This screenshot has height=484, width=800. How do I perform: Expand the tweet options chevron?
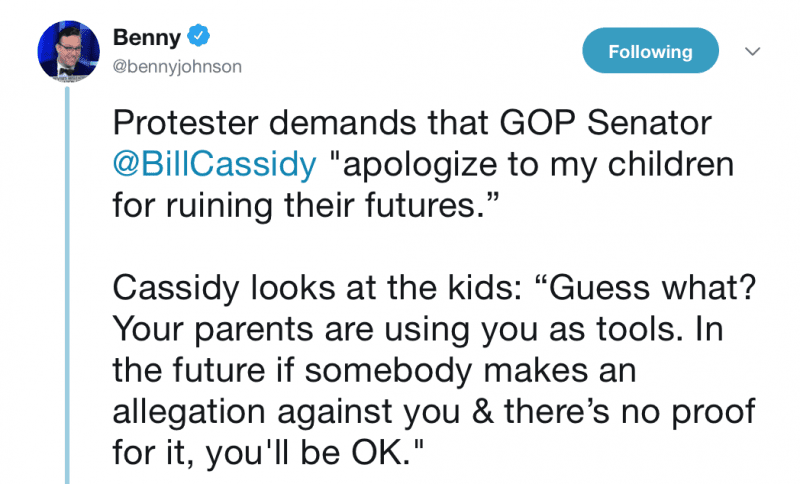754,51
